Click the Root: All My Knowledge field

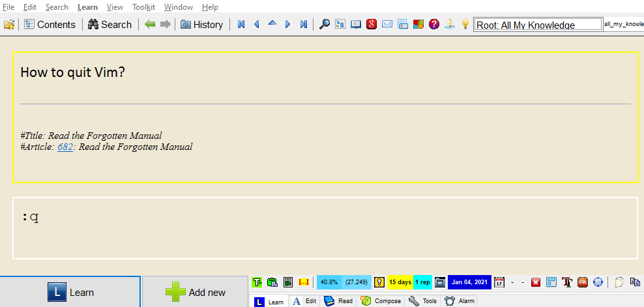click(537, 25)
